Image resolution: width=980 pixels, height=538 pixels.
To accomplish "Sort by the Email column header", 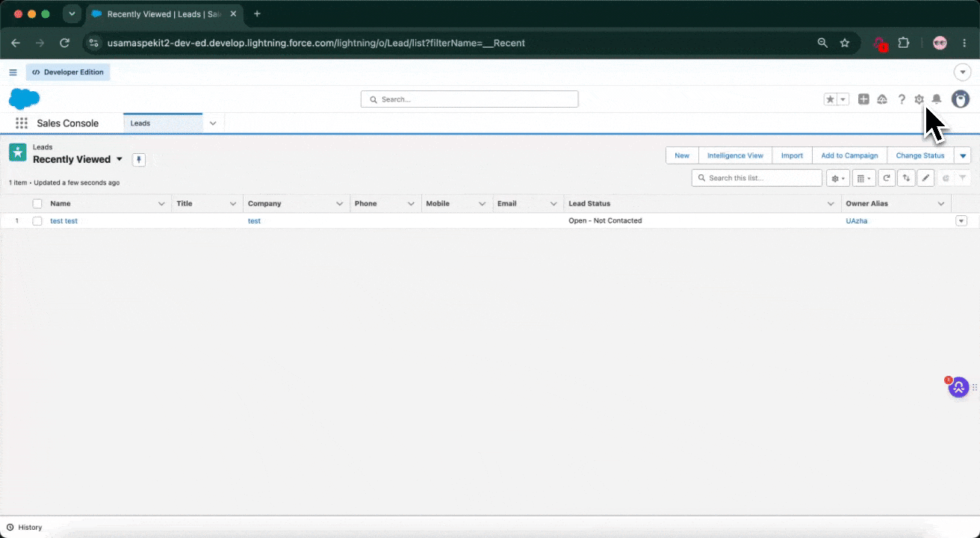I will pyautogui.click(x=506, y=203).
